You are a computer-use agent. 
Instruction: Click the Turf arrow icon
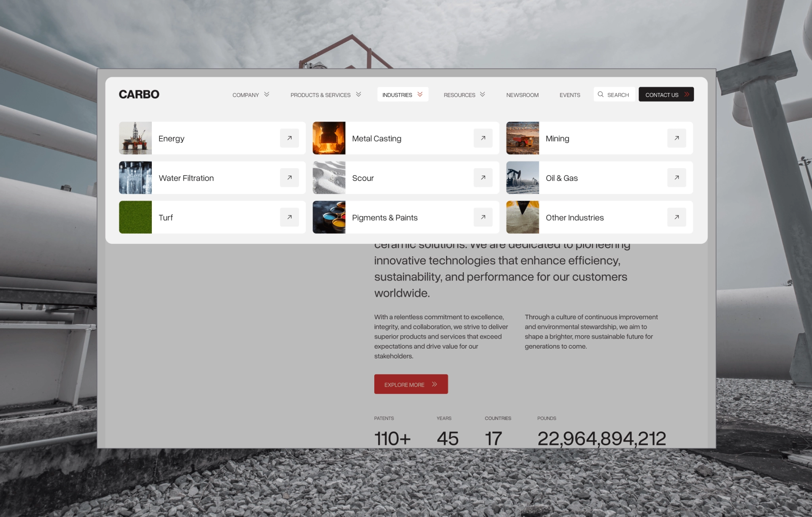click(289, 217)
